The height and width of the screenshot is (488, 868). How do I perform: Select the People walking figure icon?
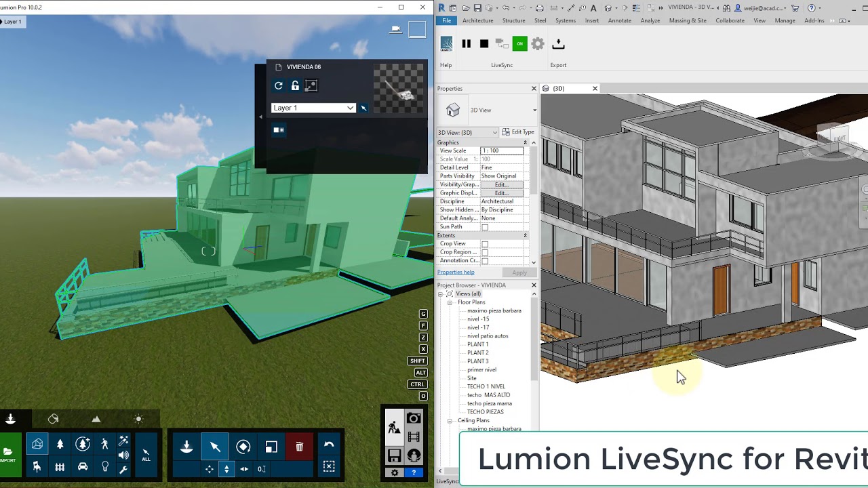point(104,445)
